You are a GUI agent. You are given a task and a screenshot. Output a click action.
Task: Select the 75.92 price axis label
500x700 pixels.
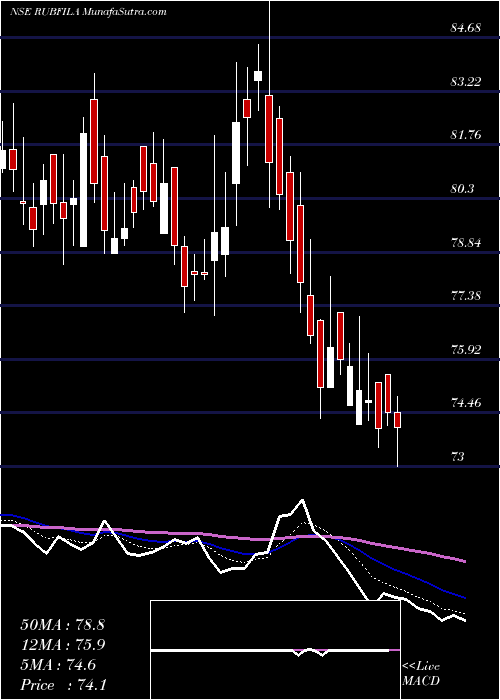click(x=466, y=350)
